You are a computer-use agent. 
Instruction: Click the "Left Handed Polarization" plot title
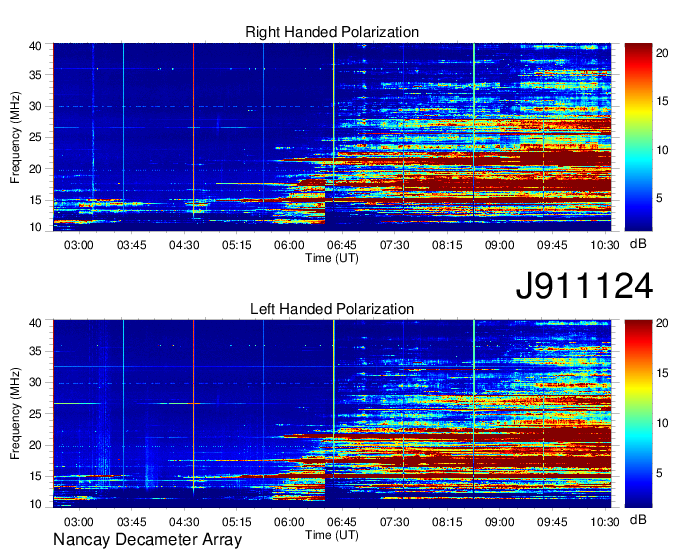(332, 309)
